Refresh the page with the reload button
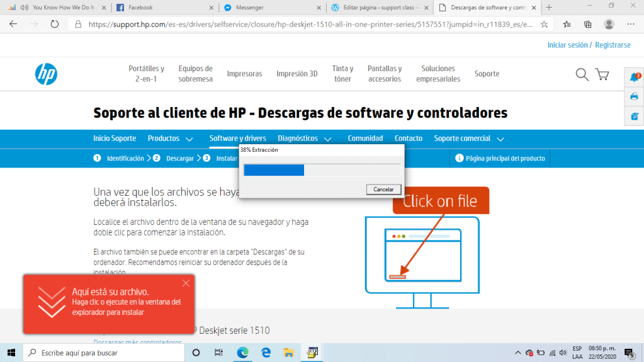This screenshot has height=362, width=644. 54,24
